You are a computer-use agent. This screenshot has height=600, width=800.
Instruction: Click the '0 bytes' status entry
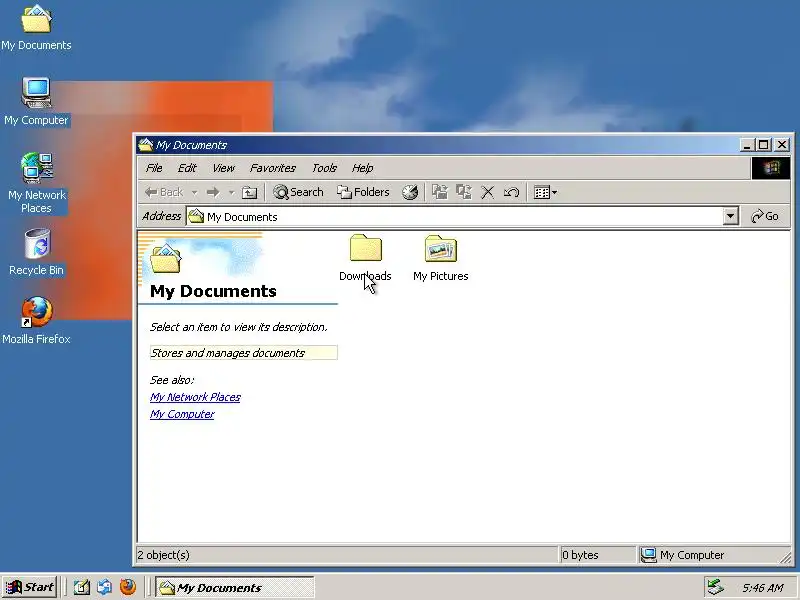580,555
